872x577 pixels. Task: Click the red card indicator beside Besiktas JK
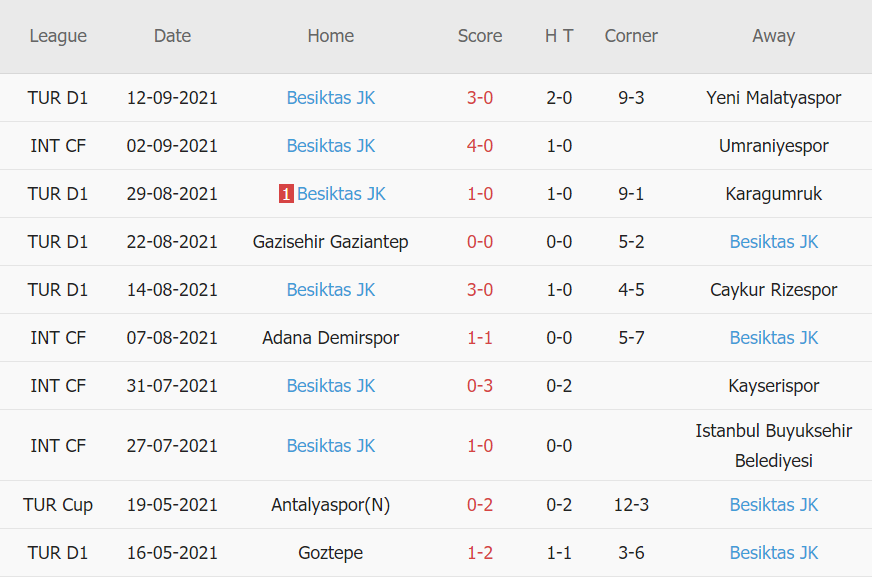[286, 194]
